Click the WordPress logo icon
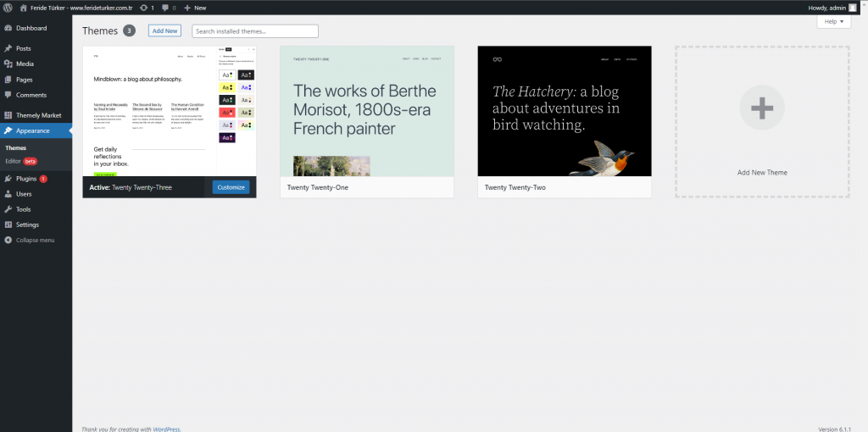The image size is (868, 432). 8,8
